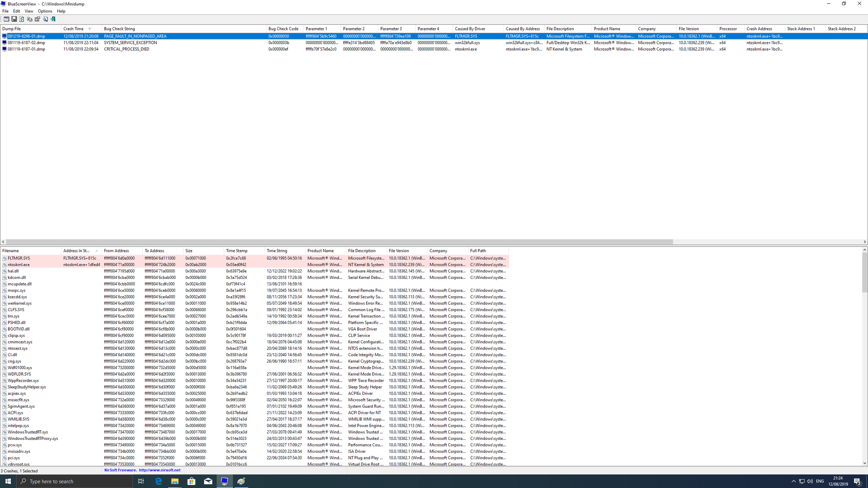Viewport: 868px width, 488px height.
Task: Click BlueScreenView taskbar icon
Action: [224, 481]
